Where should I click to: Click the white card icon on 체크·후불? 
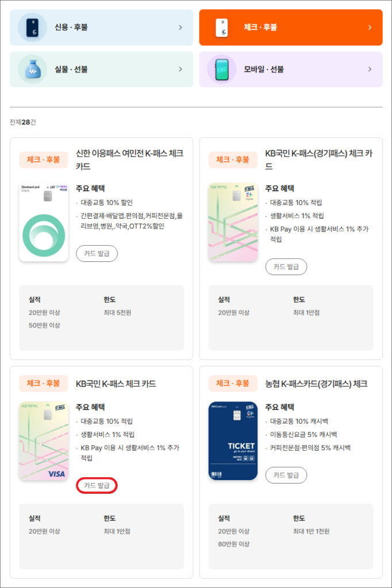(x=221, y=27)
